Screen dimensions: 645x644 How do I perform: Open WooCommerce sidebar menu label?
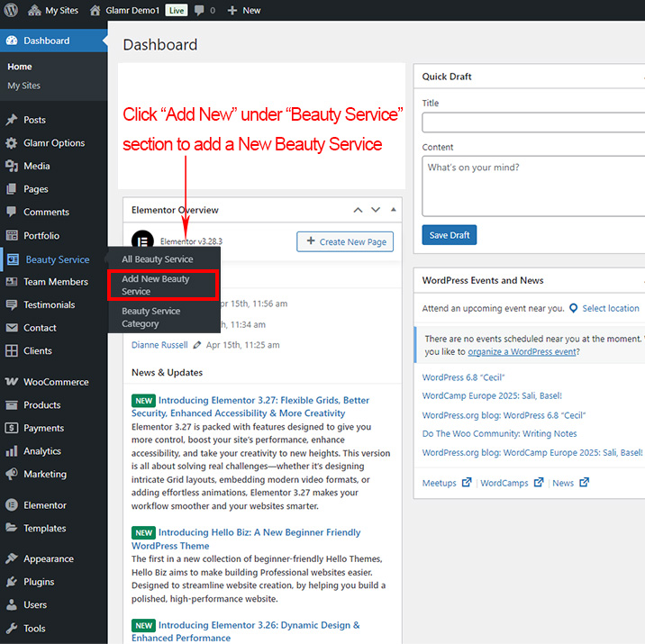point(56,382)
